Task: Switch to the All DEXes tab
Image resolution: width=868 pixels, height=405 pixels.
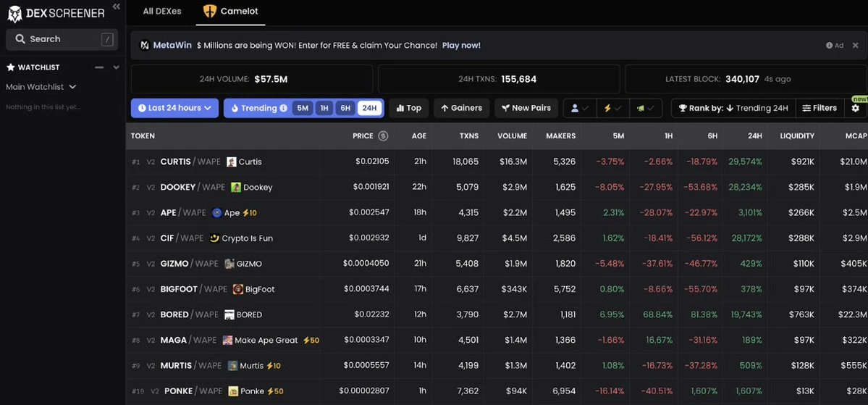Action: coord(162,11)
